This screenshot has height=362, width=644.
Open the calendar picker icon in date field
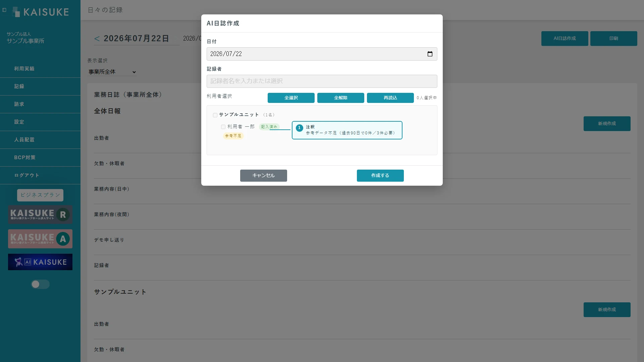[430, 54]
